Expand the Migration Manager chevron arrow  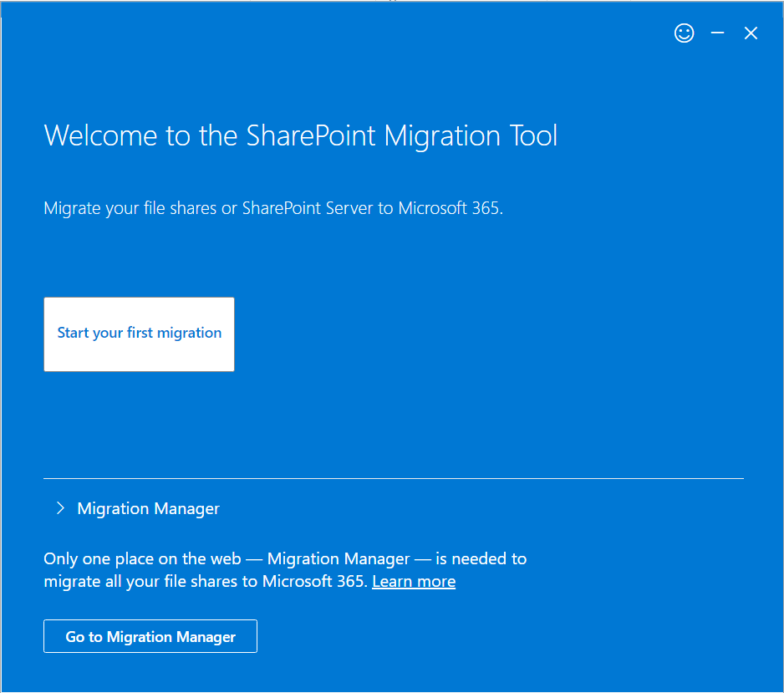click(59, 508)
